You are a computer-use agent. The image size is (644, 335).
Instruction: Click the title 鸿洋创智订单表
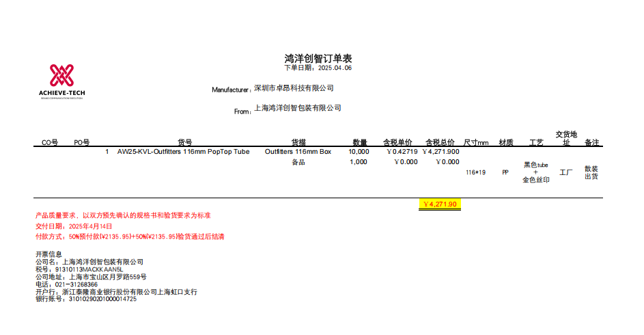(x=318, y=58)
